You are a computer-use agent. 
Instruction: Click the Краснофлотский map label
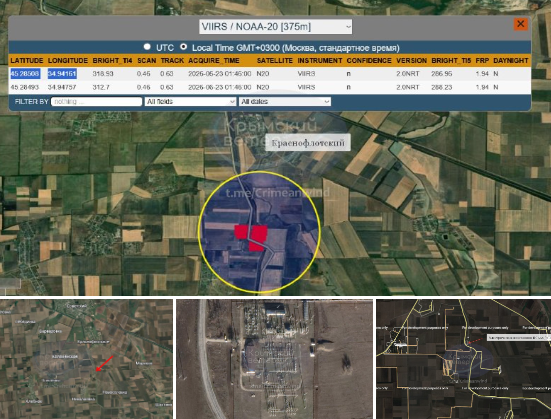point(307,143)
